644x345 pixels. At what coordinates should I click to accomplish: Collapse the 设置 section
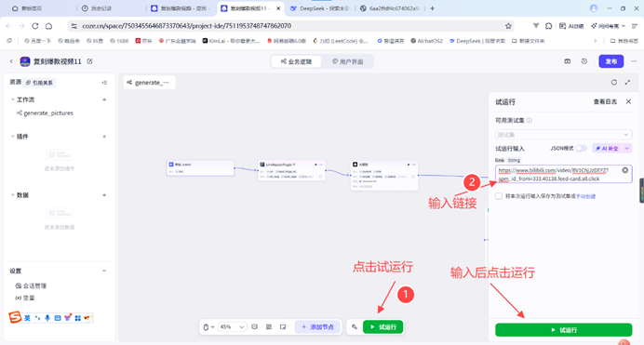[104, 271]
